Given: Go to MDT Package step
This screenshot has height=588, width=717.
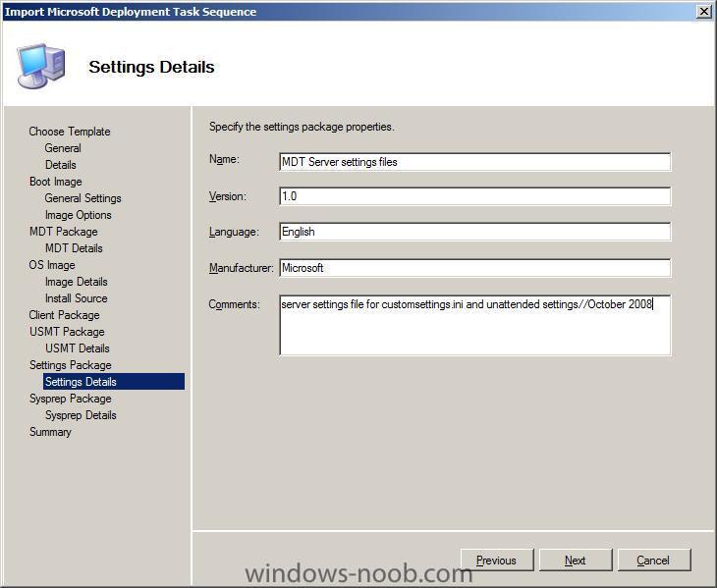Looking at the screenshot, I should click(x=63, y=232).
